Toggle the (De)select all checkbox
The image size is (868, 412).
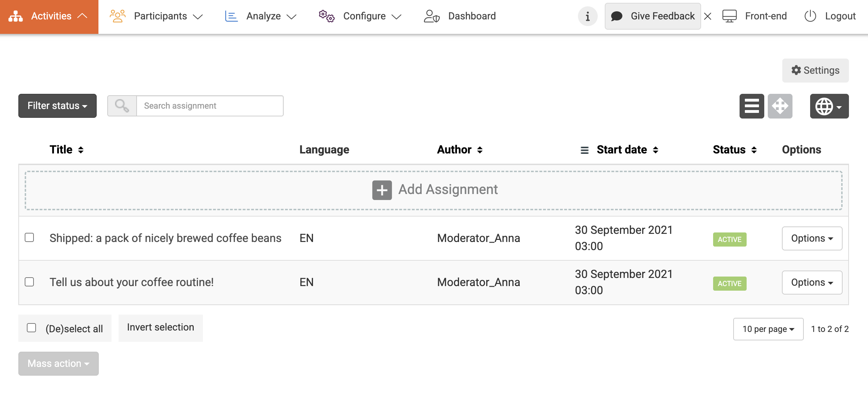pyautogui.click(x=31, y=328)
